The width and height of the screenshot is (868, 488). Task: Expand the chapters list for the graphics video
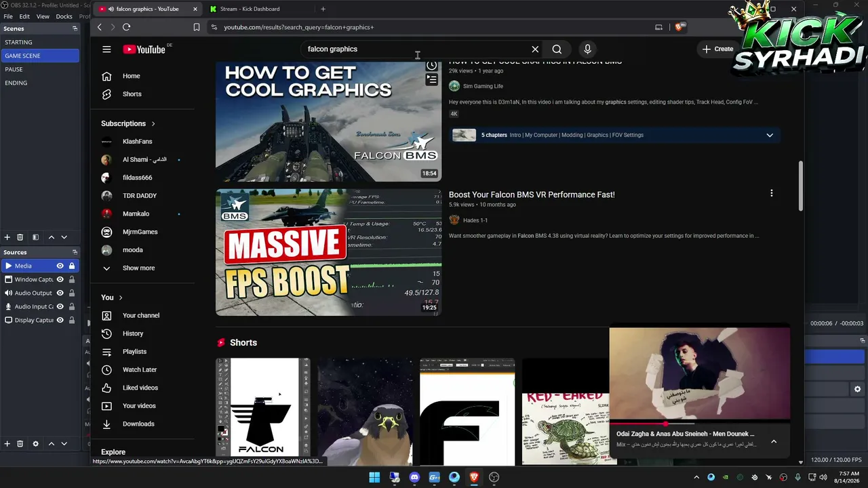[x=770, y=135]
